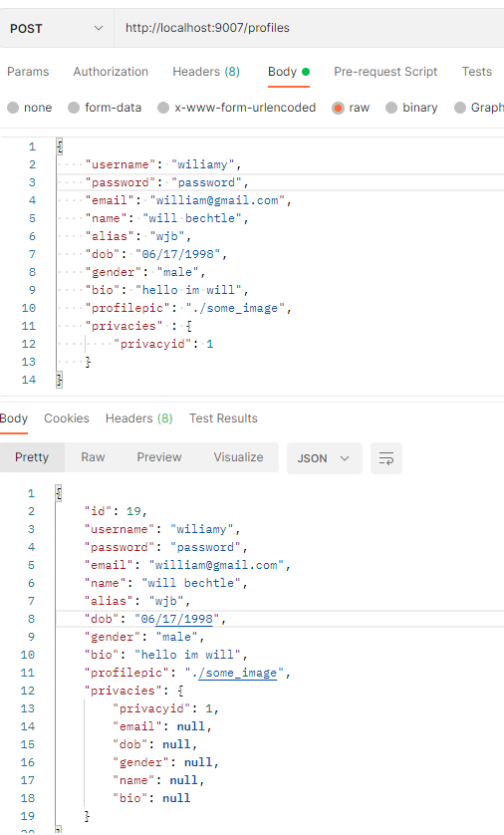This screenshot has height=835, width=504.
Task: Select the GraphQL body type
Action: pyautogui.click(x=479, y=108)
